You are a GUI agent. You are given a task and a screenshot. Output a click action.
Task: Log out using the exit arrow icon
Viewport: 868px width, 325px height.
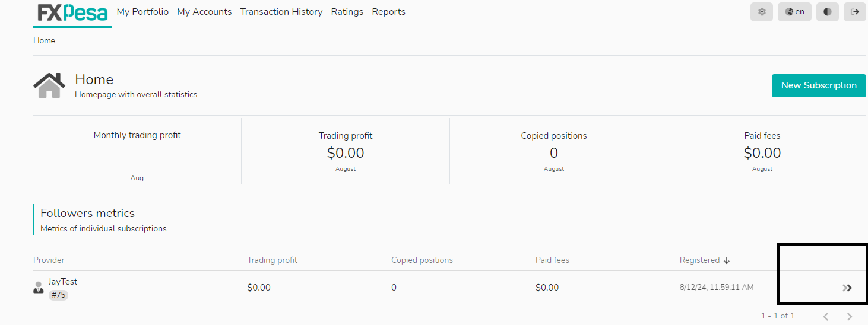point(854,12)
